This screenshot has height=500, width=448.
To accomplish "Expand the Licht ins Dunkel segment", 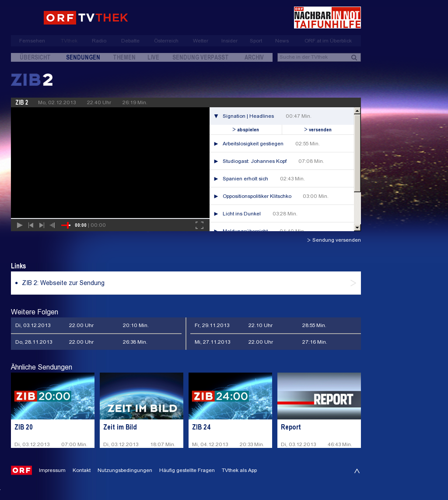I will pos(216,214).
